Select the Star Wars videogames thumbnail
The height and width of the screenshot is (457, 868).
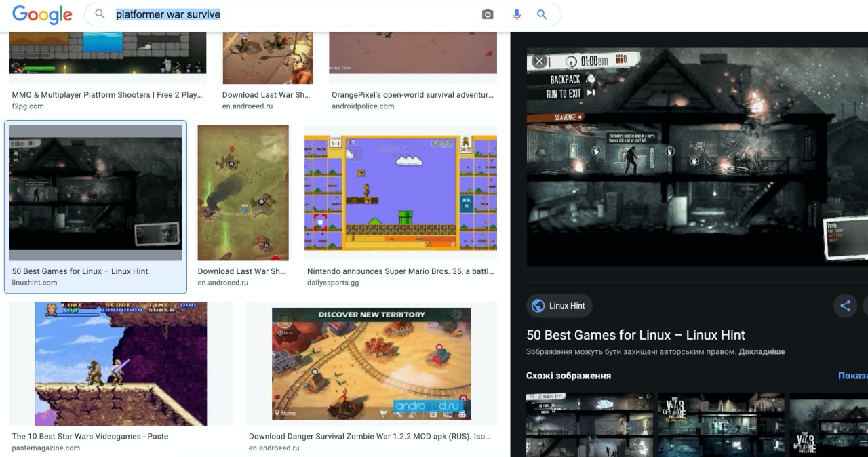point(121,364)
